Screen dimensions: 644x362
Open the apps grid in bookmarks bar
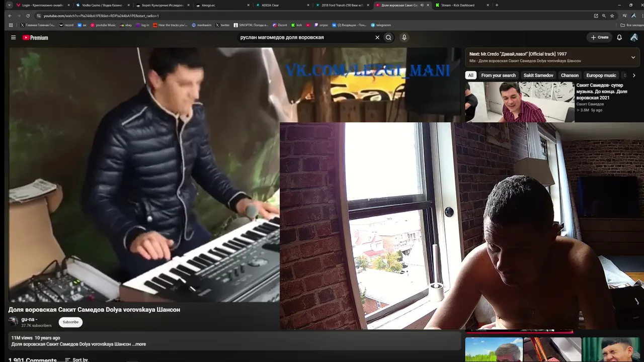[11, 25]
